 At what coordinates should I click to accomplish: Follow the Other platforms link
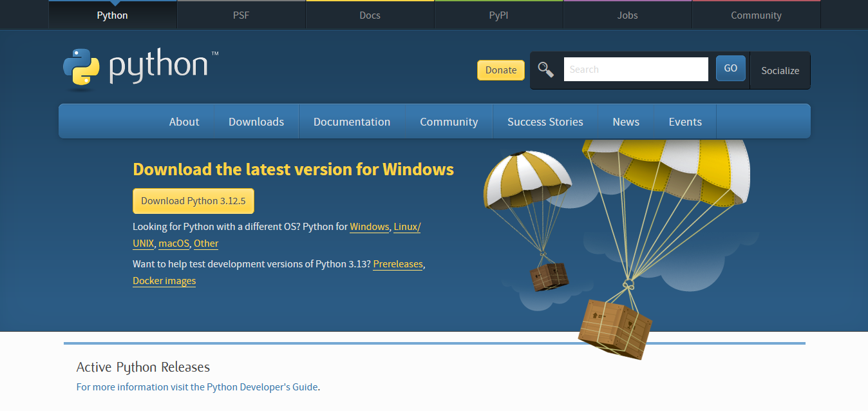click(x=206, y=244)
